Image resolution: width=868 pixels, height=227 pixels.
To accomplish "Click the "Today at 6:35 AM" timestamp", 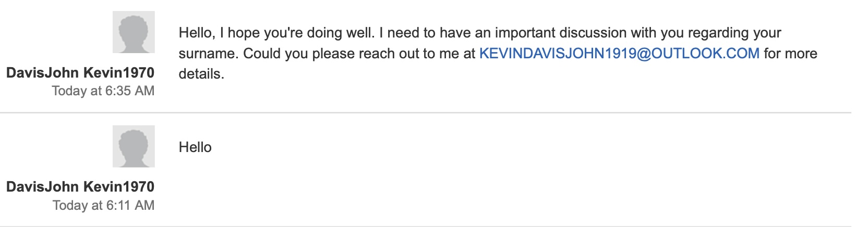I will 103,91.
